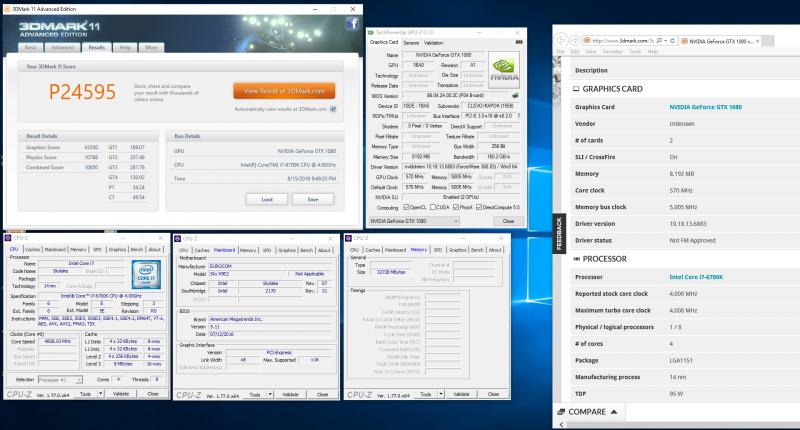Click View Result at 3DMark.com button
This screenshot has width=800, height=430.
coord(284,91)
